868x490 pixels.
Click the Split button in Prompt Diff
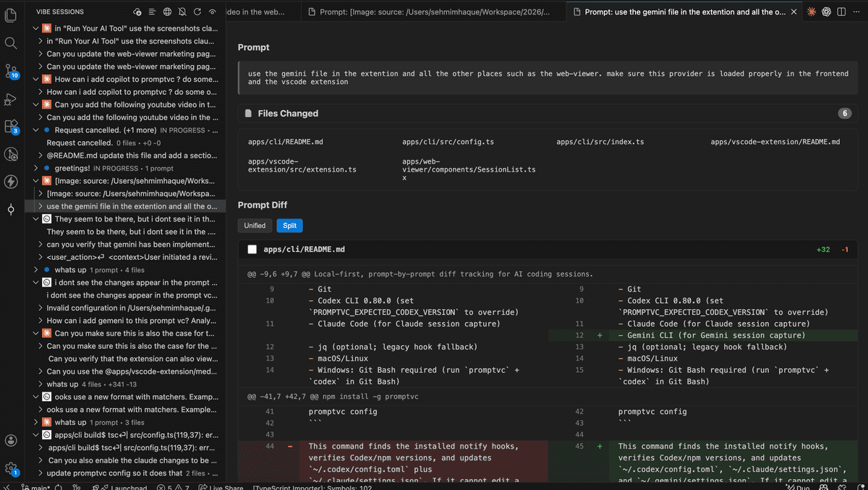pos(289,225)
